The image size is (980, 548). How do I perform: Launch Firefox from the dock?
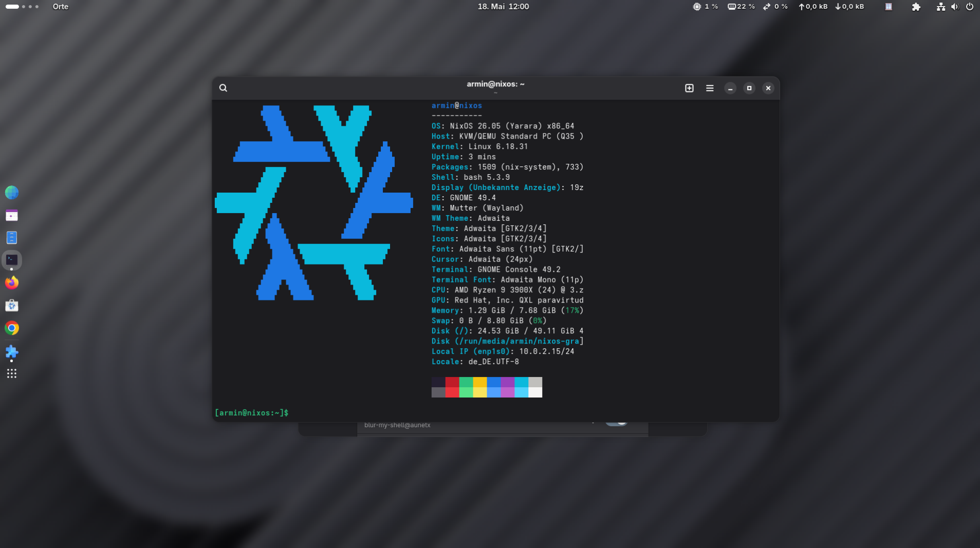[x=12, y=282]
